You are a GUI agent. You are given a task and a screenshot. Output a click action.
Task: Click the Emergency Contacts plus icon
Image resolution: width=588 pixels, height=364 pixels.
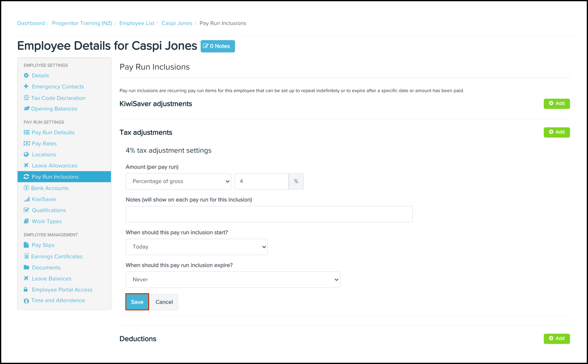coord(26,86)
